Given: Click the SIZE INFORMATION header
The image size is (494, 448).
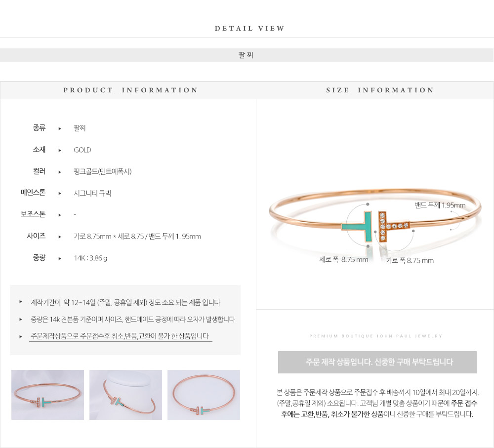Looking at the screenshot, I should pos(379,90).
